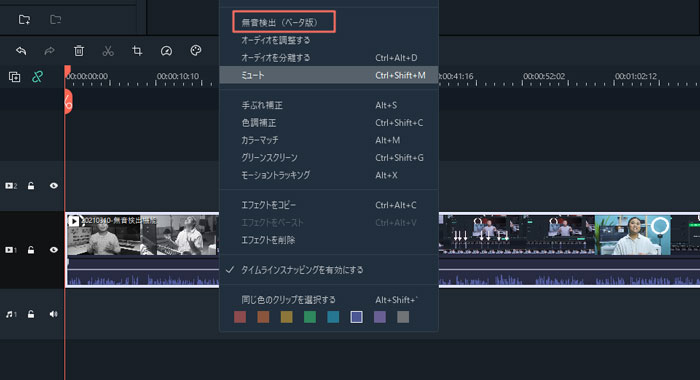Choose 色調補正 from the menu

point(329,123)
